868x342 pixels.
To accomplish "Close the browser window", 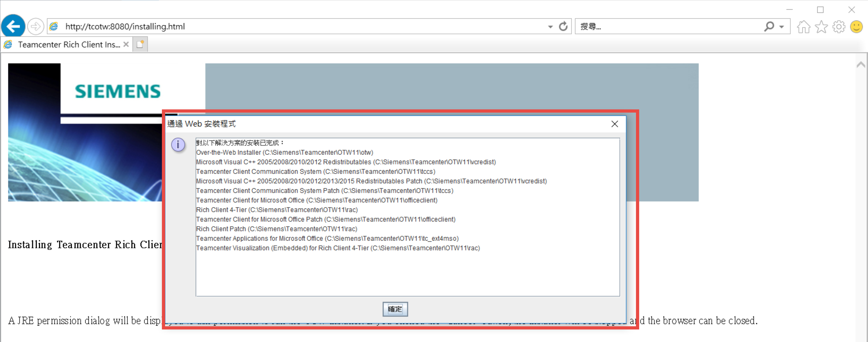I will tap(851, 9).
